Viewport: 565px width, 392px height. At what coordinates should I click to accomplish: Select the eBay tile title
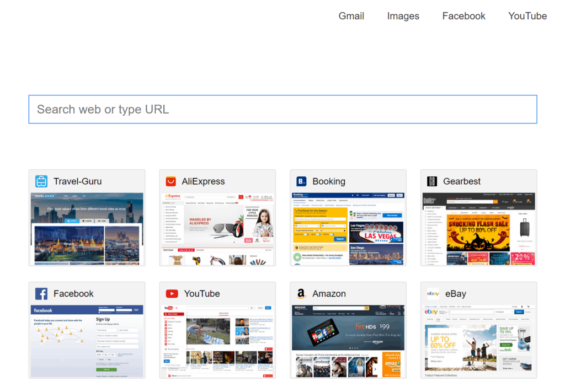click(x=455, y=294)
